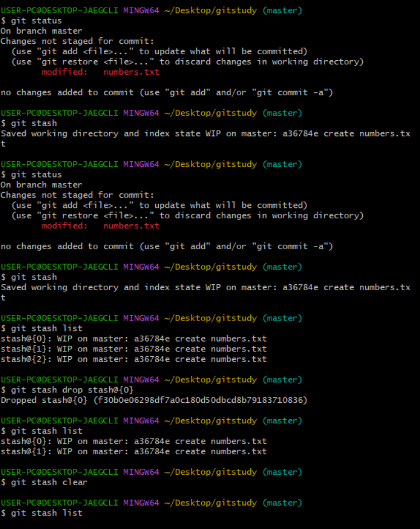The image size is (420, 529).
Task: Click 'git stash list' command right after the 'Dropped' output
Action: coord(41,431)
